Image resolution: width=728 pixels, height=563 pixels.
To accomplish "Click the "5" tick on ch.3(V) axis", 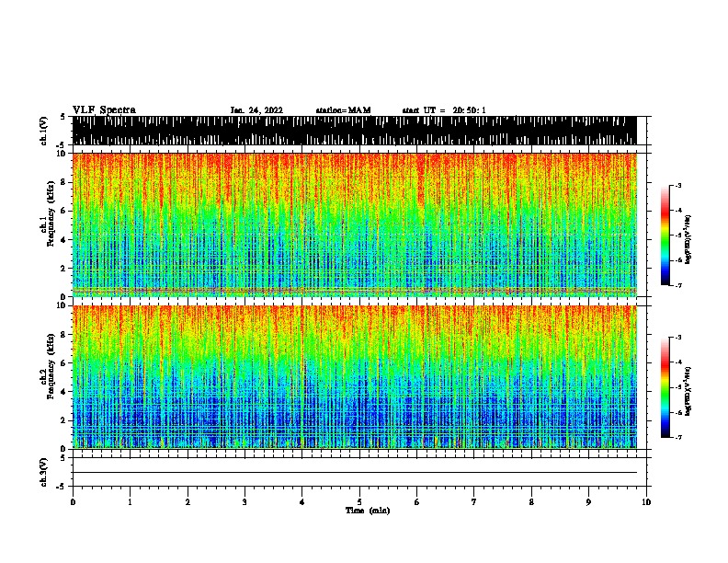I will (63, 458).
